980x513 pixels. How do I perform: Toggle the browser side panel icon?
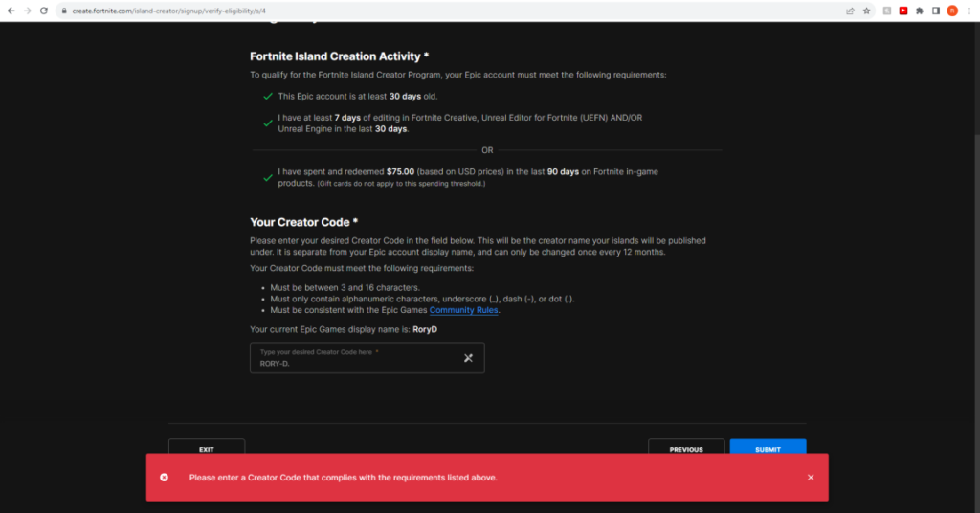(936, 11)
